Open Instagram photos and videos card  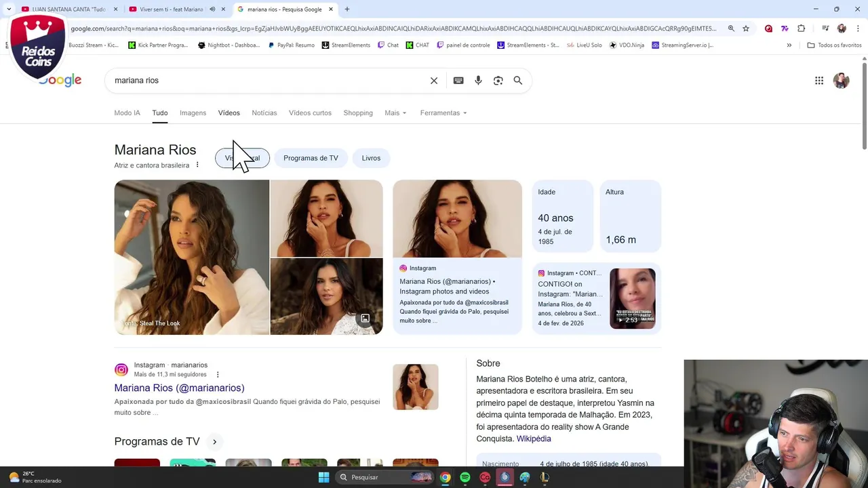tap(457, 257)
